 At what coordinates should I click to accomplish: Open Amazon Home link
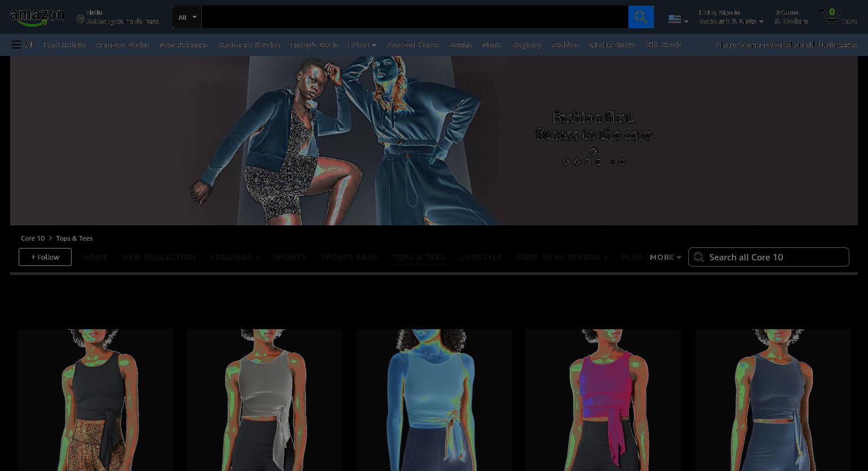(x=413, y=45)
